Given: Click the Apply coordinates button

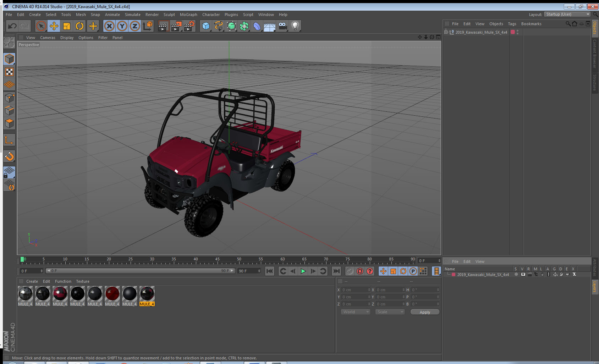Looking at the screenshot, I should [425, 312].
